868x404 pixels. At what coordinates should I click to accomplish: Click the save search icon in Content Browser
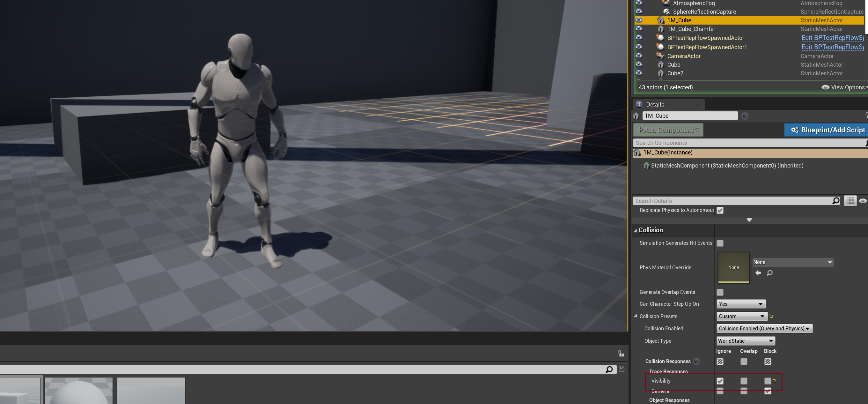[622, 369]
